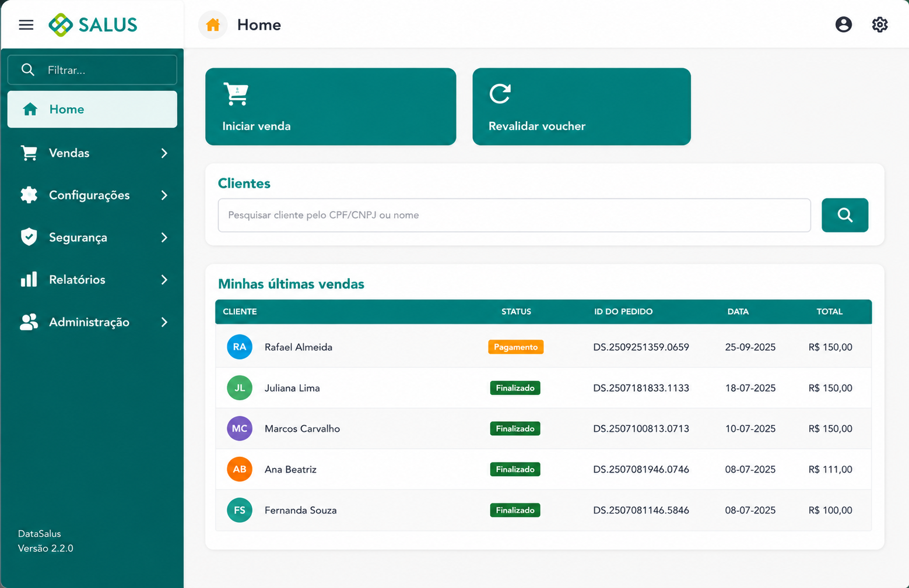Screen dimensions: 909x588
Task: Expand the Vendas chevron
Action: coord(164,153)
